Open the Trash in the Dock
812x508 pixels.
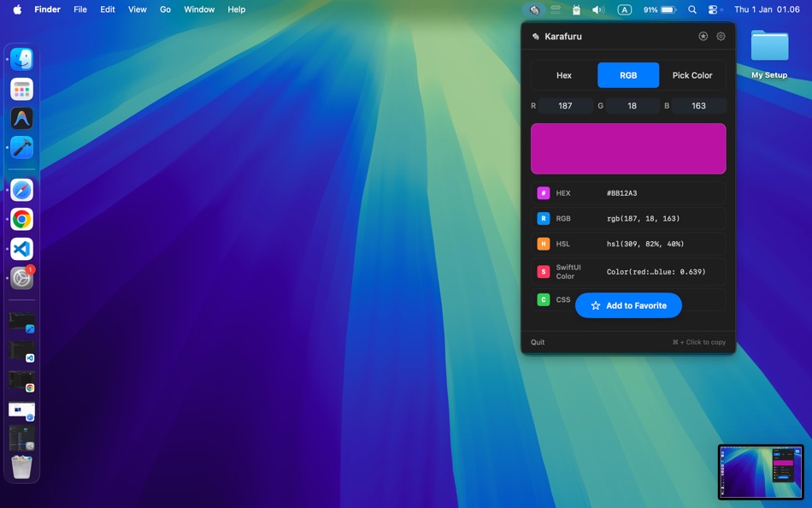click(21, 467)
